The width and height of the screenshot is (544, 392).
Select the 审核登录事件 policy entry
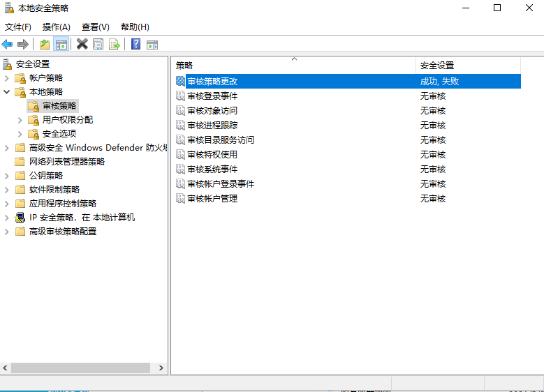212,96
